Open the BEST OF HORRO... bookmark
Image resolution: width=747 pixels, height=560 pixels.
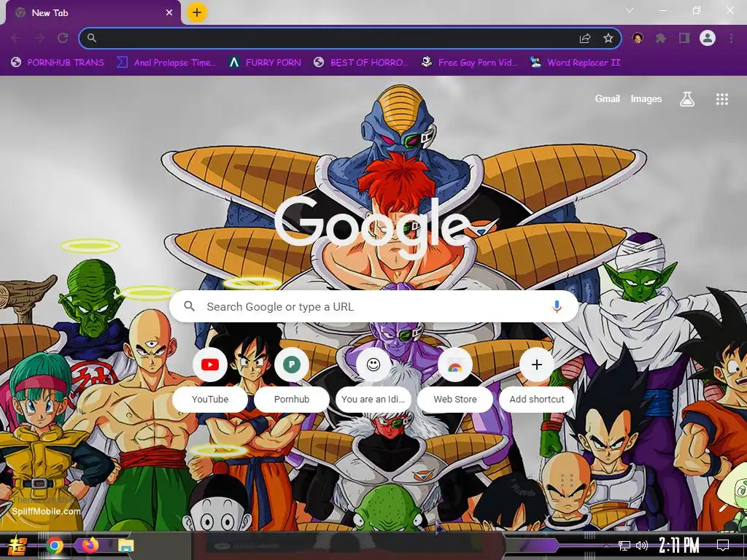(x=360, y=63)
